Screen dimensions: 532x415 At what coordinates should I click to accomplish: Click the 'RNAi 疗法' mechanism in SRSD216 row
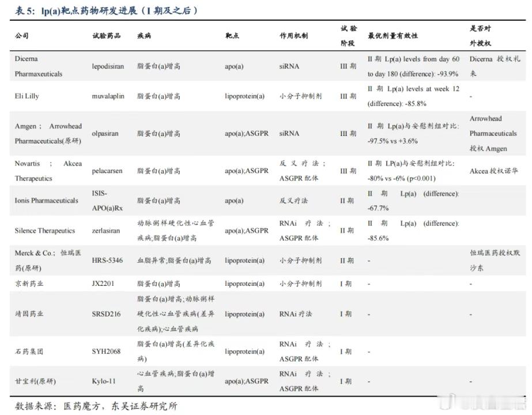(x=296, y=314)
